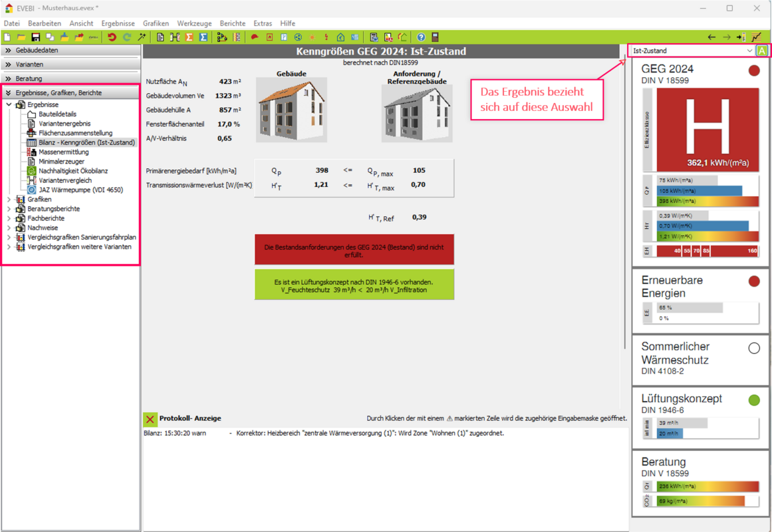This screenshot has width=772, height=532.
Task: Click the green 'A' button beside Ist-Zustand
Action: click(762, 51)
